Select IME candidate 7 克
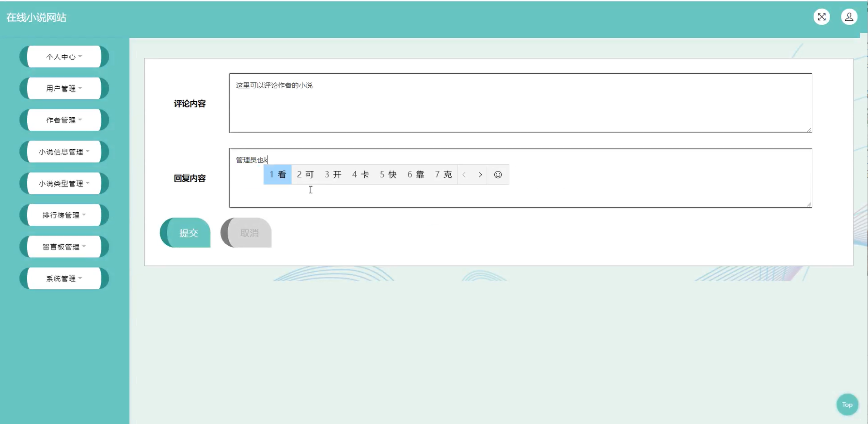The height and width of the screenshot is (424, 868). click(x=443, y=174)
